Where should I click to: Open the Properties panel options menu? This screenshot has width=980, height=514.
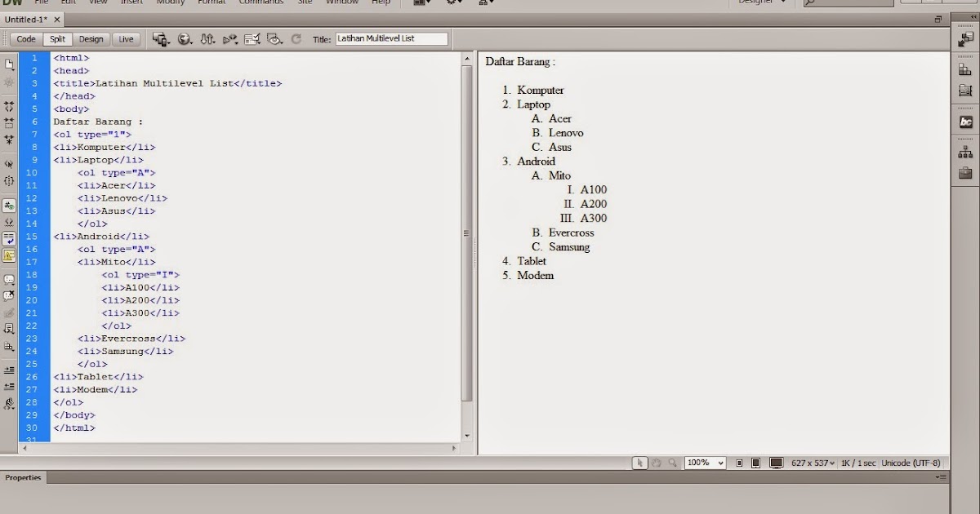click(942, 477)
